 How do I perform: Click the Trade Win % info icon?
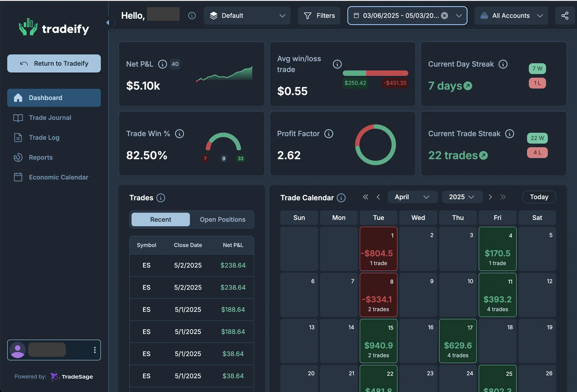[x=180, y=134]
